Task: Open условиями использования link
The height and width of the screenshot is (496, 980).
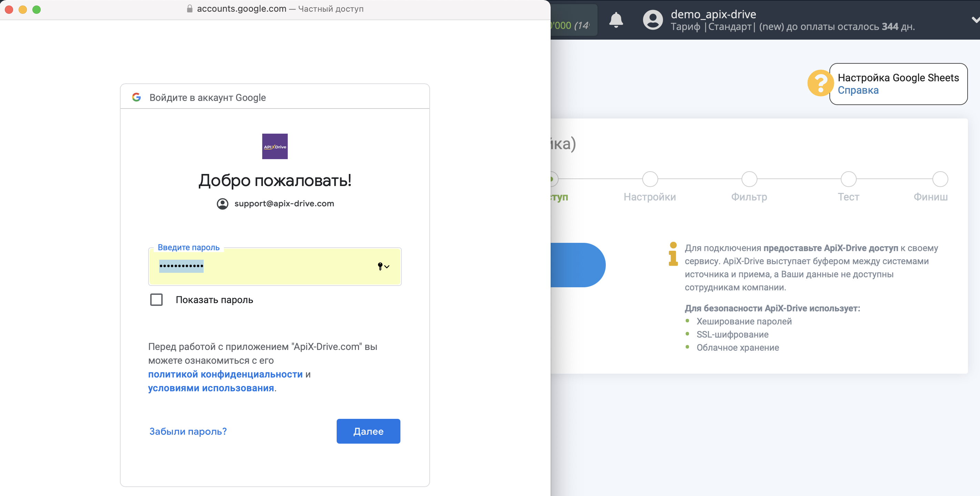Action: 211,388
